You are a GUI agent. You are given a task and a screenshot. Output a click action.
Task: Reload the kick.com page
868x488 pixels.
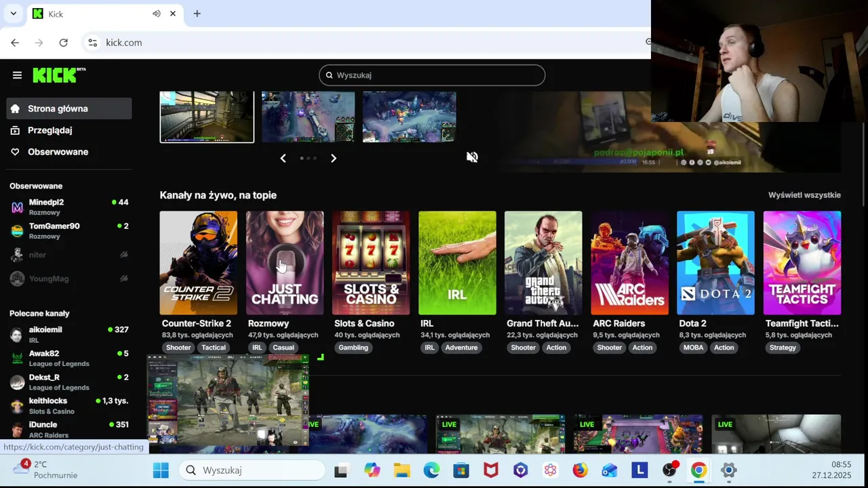point(63,43)
